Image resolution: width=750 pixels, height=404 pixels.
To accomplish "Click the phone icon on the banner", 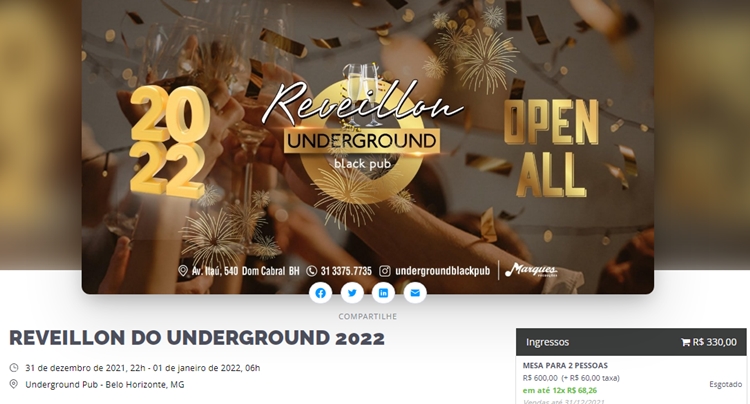I will 311,271.
